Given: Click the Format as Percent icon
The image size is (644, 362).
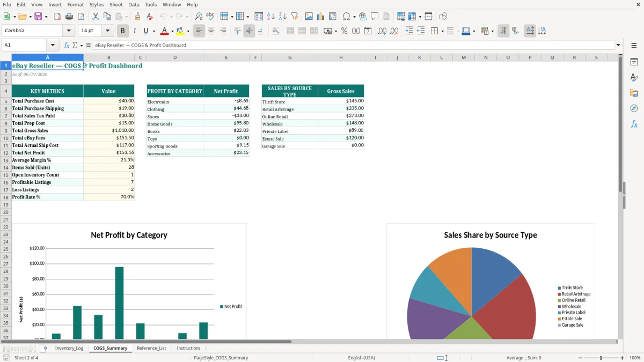Looking at the screenshot, I should click(x=344, y=31).
